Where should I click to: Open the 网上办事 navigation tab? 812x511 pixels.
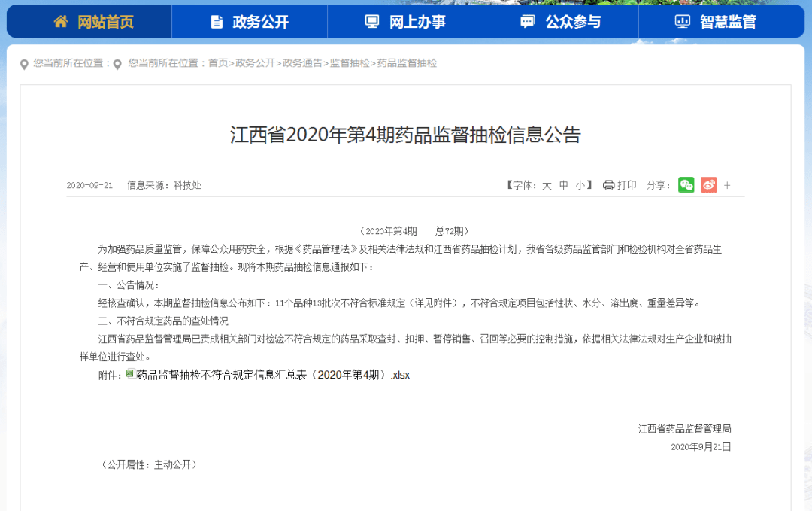417,22
